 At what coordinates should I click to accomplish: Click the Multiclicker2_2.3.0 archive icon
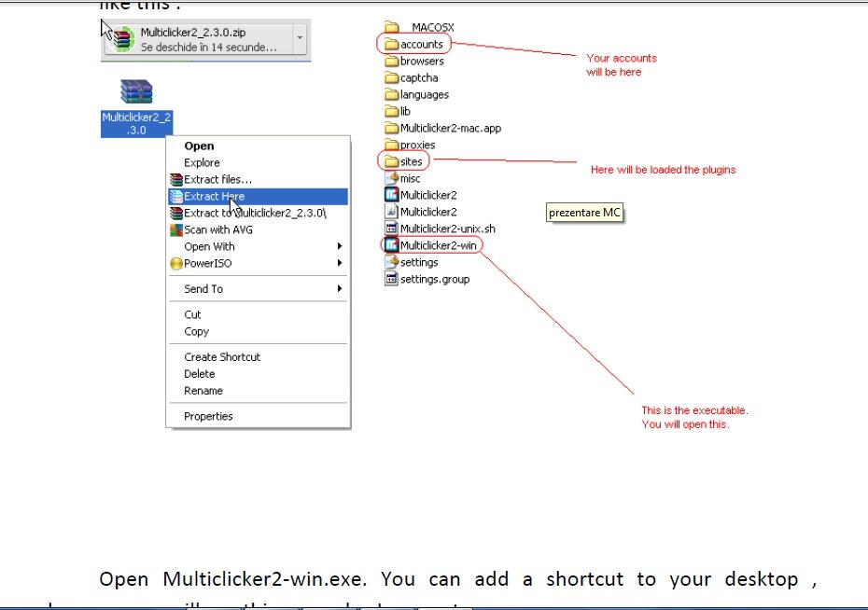[x=136, y=91]
